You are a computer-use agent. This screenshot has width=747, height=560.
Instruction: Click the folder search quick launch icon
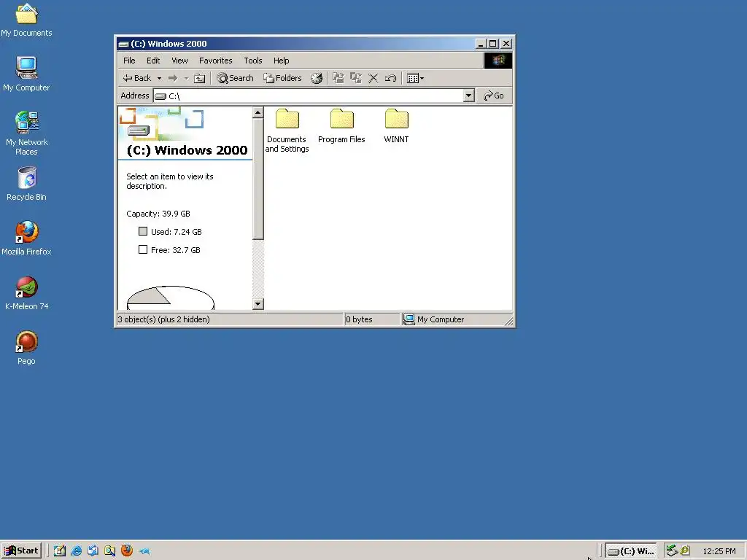[x=109, y=551]
